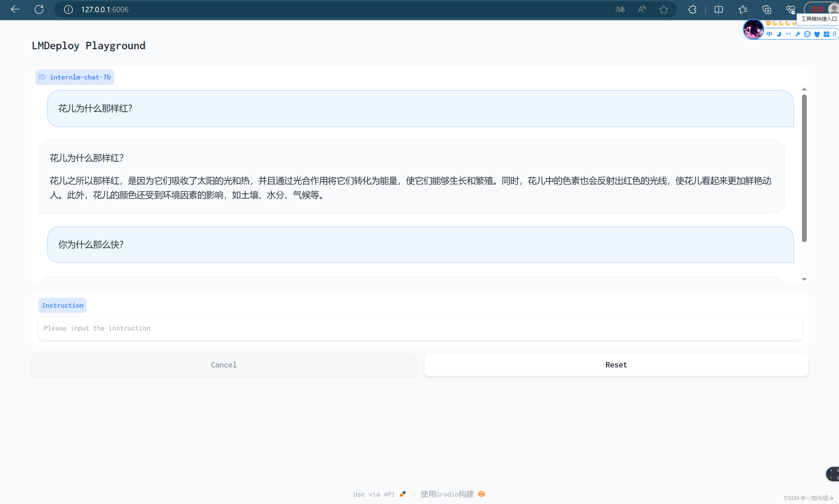Add this page to favorites star

(663, 9)
